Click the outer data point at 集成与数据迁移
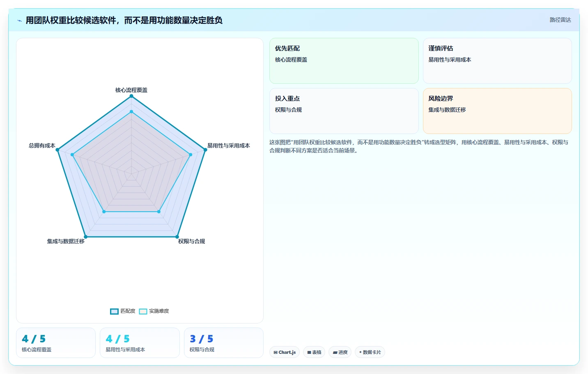The image size is (588, 374). (85, 237)
